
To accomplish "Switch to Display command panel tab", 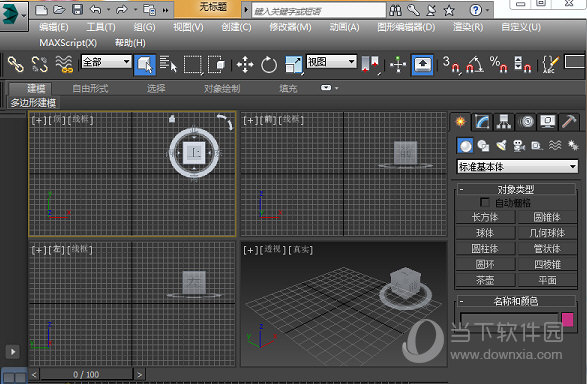I will click(x=548, y=122).
